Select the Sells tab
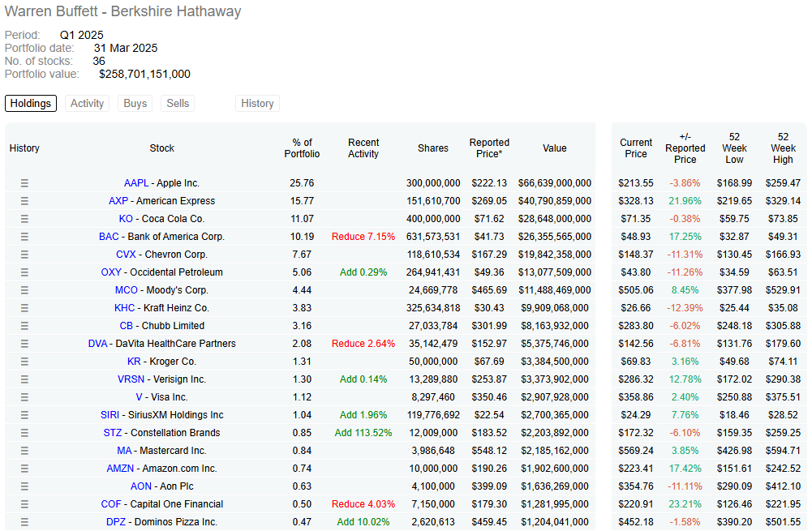This screenshot has width=812, height=531. pyautogui.click(x=178, y=104)
